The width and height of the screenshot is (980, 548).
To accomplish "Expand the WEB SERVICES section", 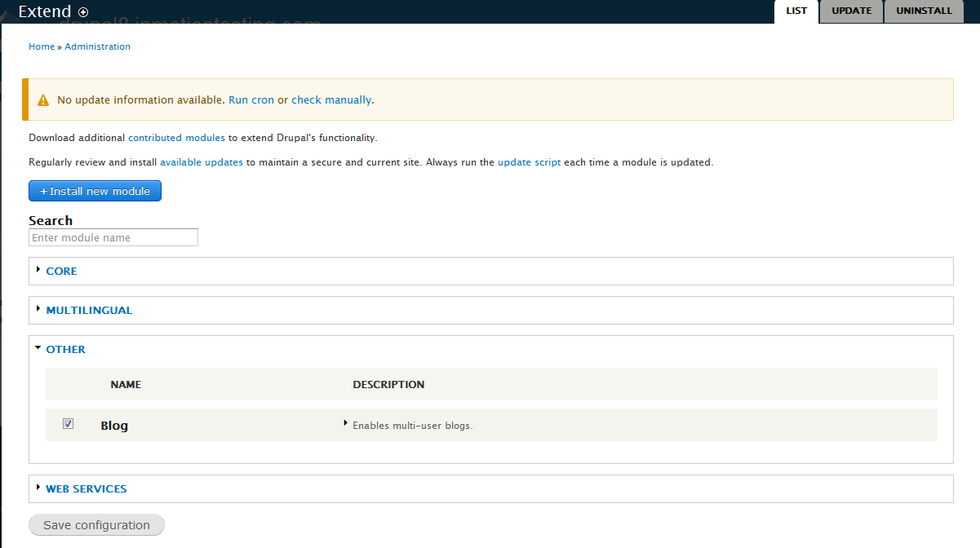I will pyautogui.click(x=86, y=488).
